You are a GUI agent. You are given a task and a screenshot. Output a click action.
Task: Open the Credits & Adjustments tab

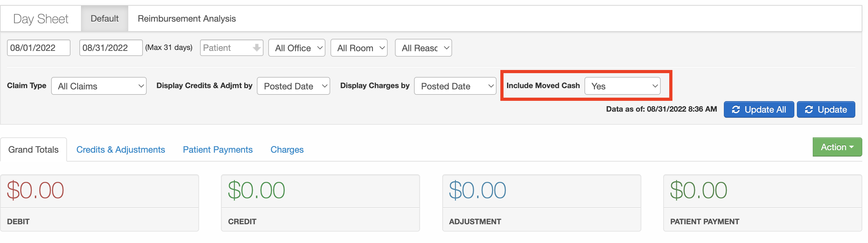(121, 149)
